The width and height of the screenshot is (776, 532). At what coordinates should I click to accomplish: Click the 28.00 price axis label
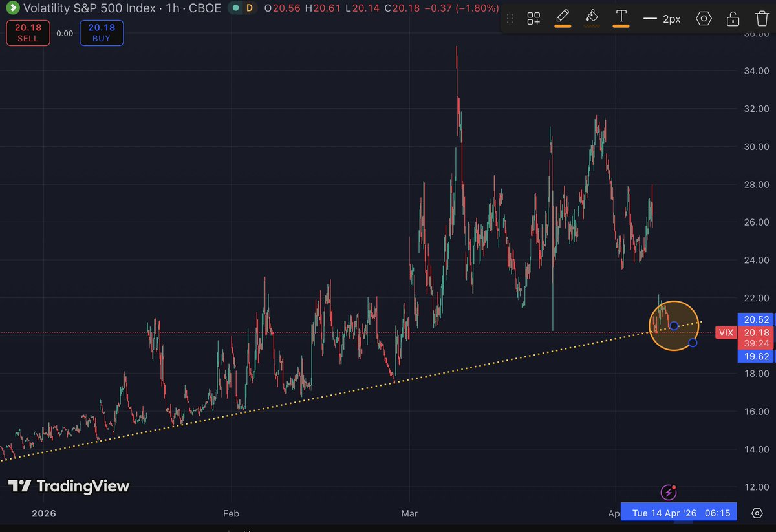[x=755, y=184]
